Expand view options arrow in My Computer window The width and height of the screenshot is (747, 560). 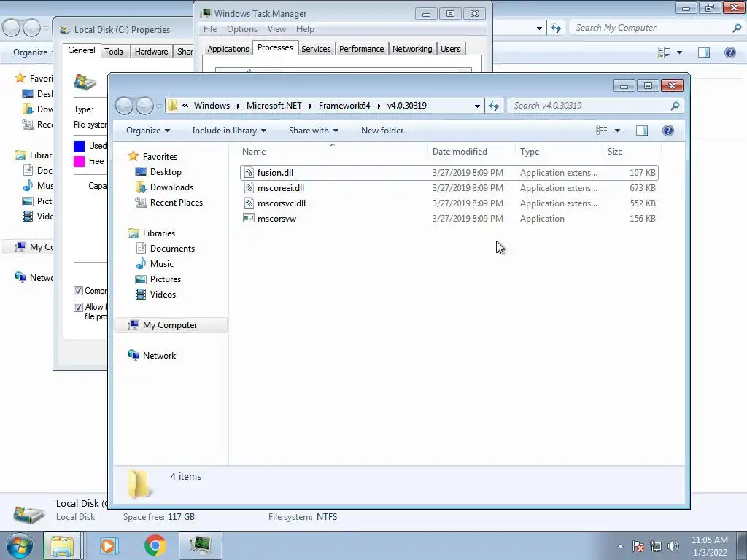click(x=679, y=52)
